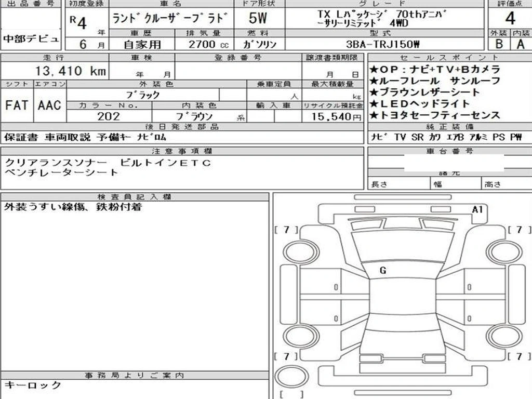The image size is (532, 399).
Task: Click the mileage 13,410 km
Action: (71, 71)
